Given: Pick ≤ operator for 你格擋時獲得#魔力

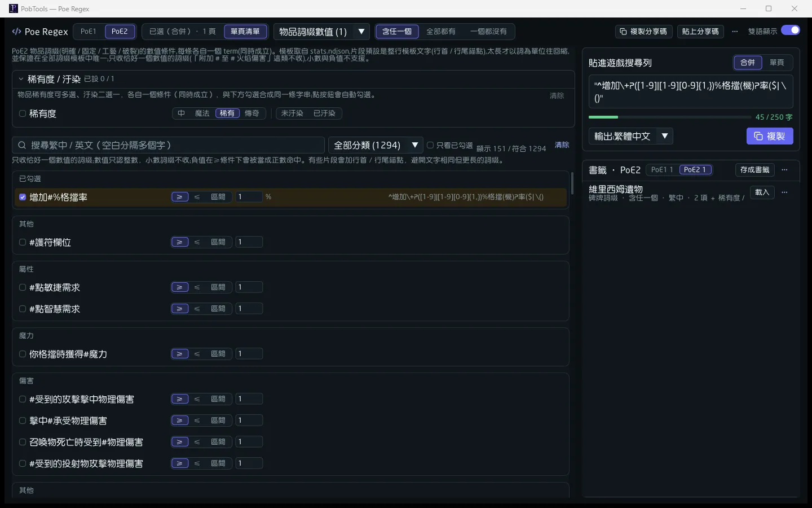Looking at the screenshot, I should tap(197, 354).
